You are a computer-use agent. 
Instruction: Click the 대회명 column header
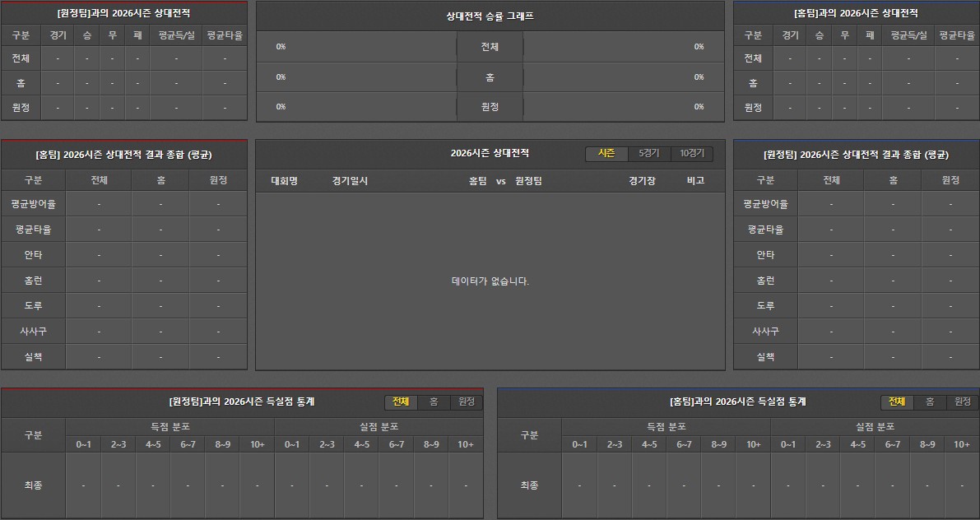click(x=284, y=181)
